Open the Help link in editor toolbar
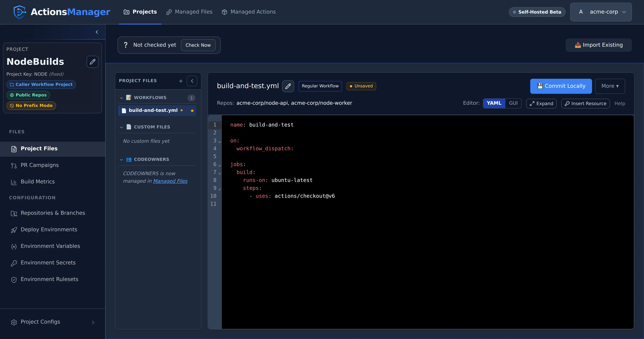Viewport: 644px width, 339px height. (x=620, y=104)
